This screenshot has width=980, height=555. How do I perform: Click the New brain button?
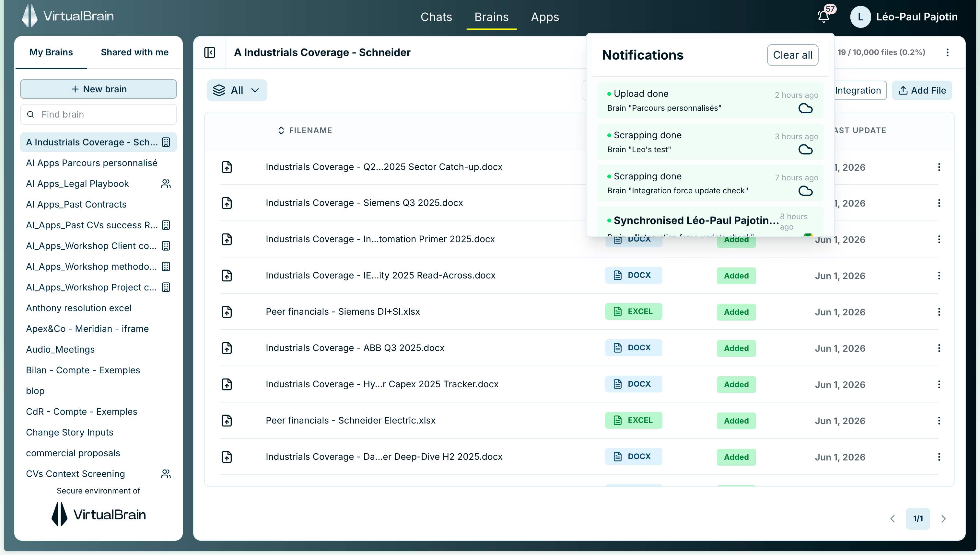pyautogui.click(x=99, y=89)
